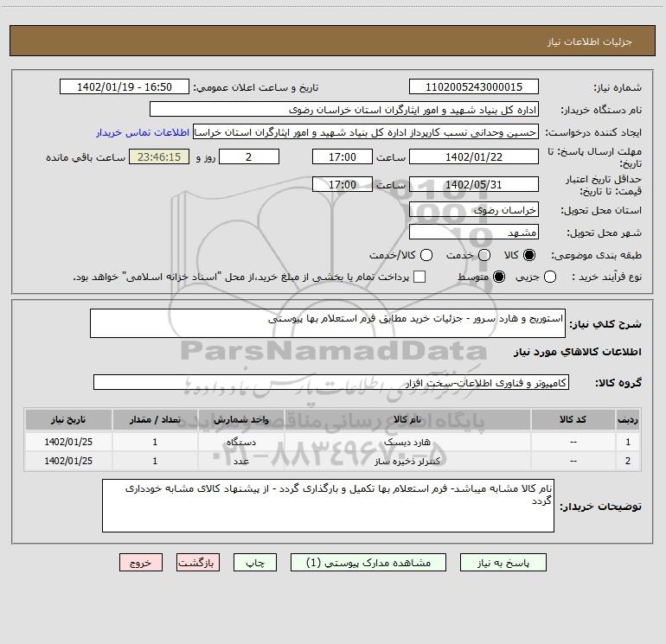The width and height of the screenshot is (666, 644).
Task: Click the countdown timer 23:46:15
Action: pyautogui.click(x=159, y=156)
